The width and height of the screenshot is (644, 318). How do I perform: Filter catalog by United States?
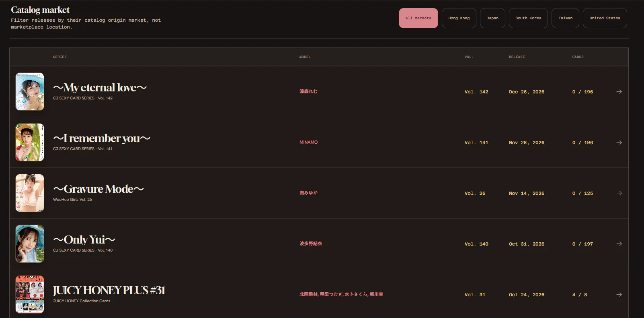pyautogui.click(x=605, y=18)
